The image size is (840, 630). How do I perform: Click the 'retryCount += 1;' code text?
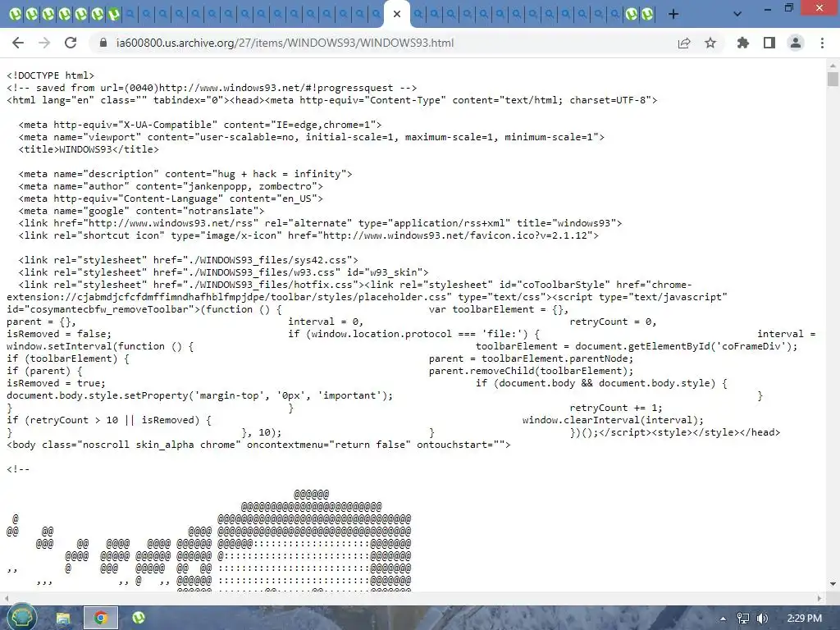click(616, 409)
